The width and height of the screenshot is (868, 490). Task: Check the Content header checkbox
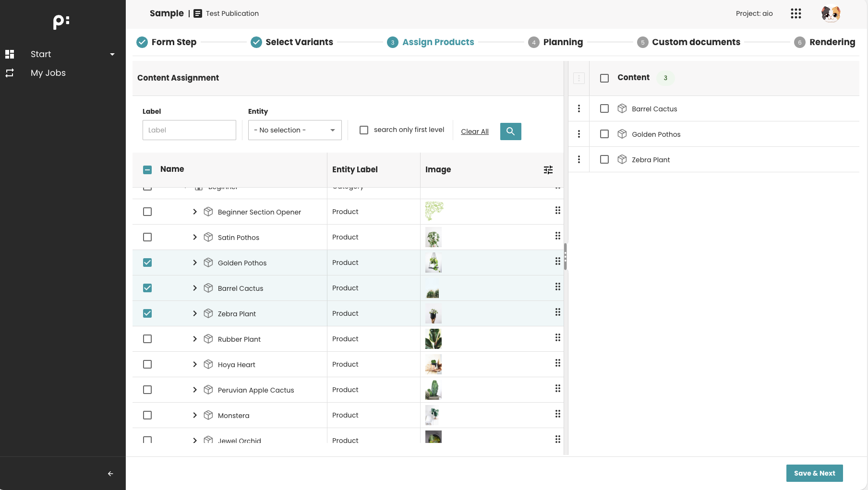point(604,77)
